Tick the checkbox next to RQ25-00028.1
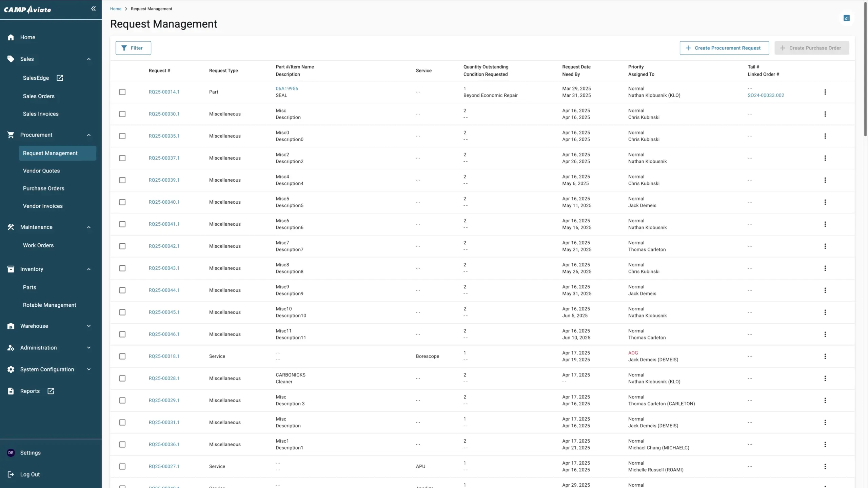This screenshot has width=868, height=488. click(122, 378)
